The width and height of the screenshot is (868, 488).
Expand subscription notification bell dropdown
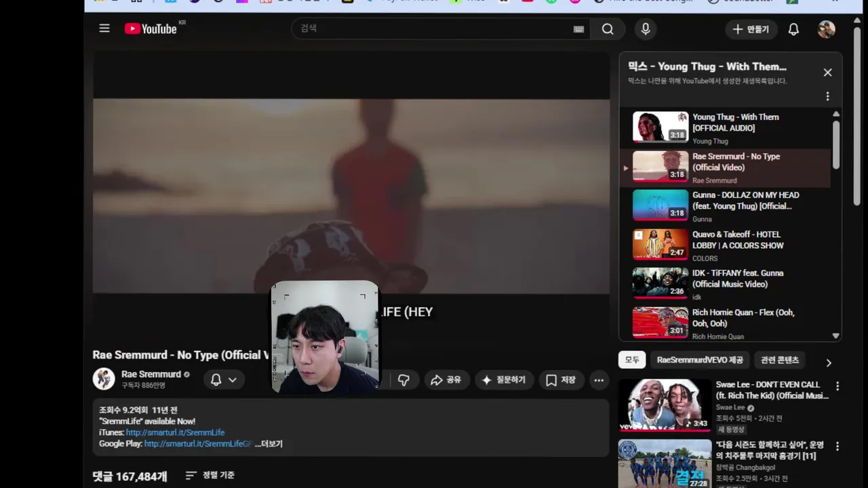click(224, 380)
